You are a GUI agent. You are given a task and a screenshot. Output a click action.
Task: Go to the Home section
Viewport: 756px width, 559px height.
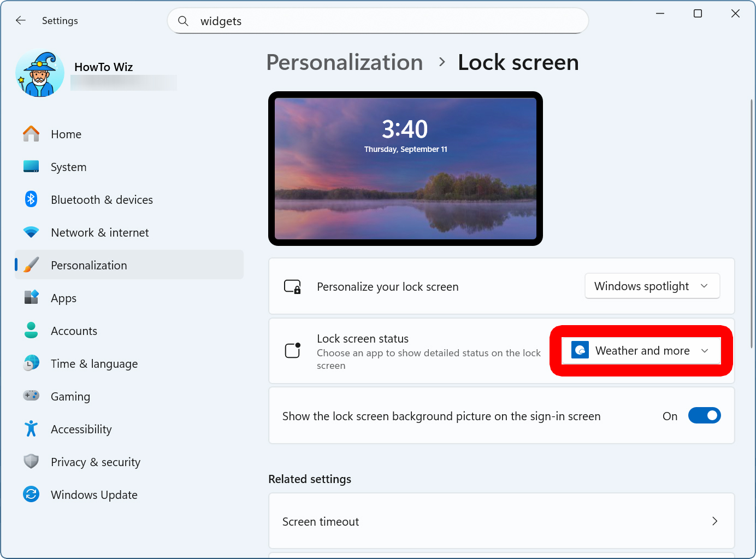[x=66, y=134]
